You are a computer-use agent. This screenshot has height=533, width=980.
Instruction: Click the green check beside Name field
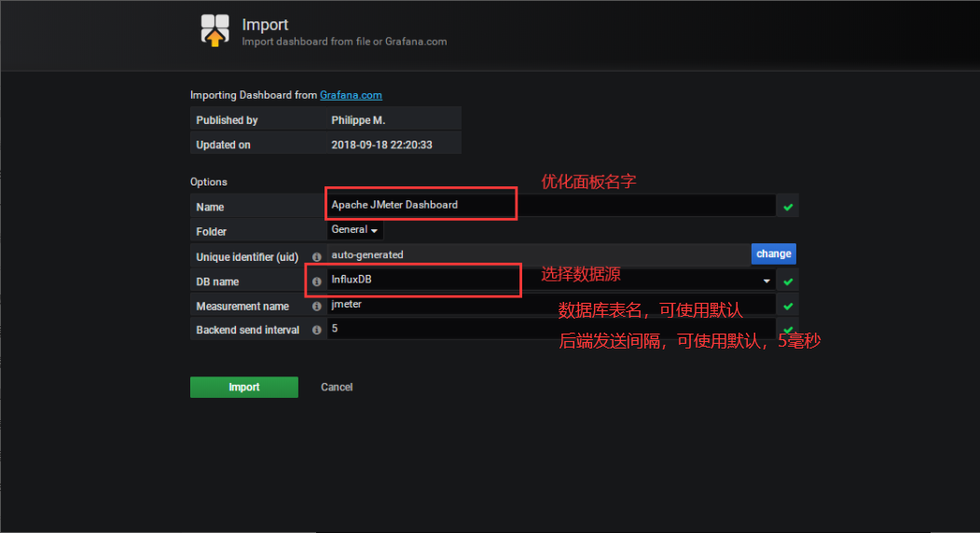[x=788, y=207]
